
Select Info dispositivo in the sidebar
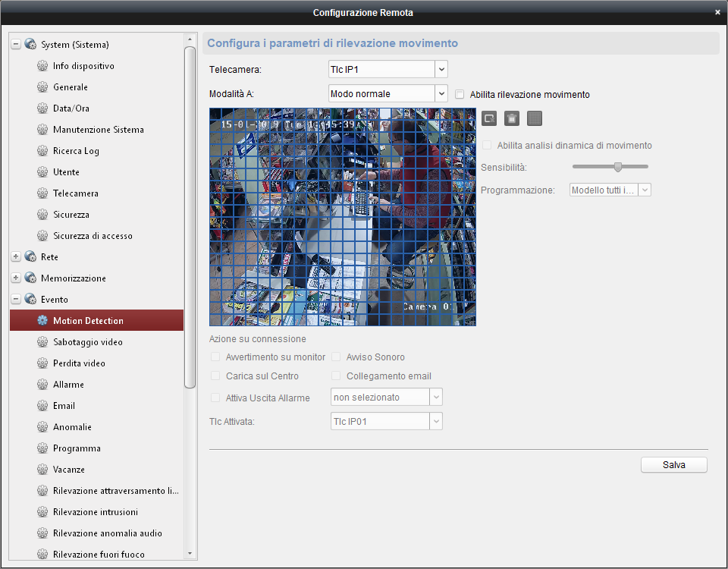pyautogui.click(x=83, y=66)
